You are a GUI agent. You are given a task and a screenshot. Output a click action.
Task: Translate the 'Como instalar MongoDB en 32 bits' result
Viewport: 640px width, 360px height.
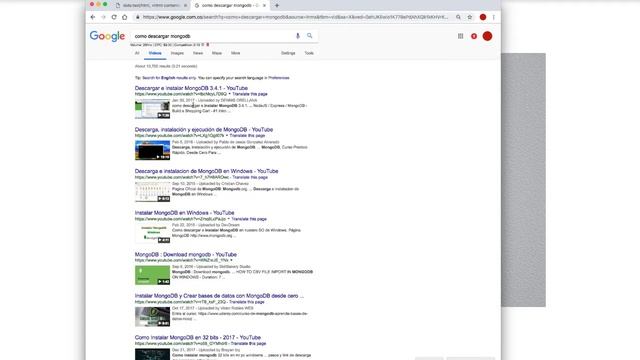pos(248,344)
